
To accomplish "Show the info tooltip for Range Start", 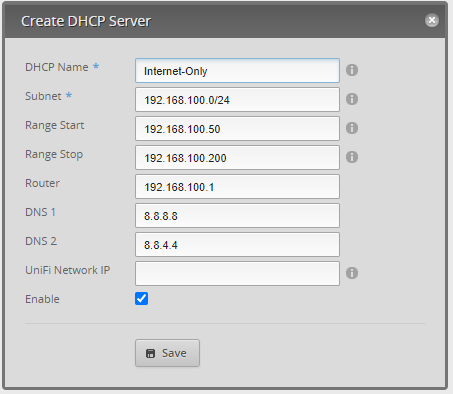I will coord(352,128).
